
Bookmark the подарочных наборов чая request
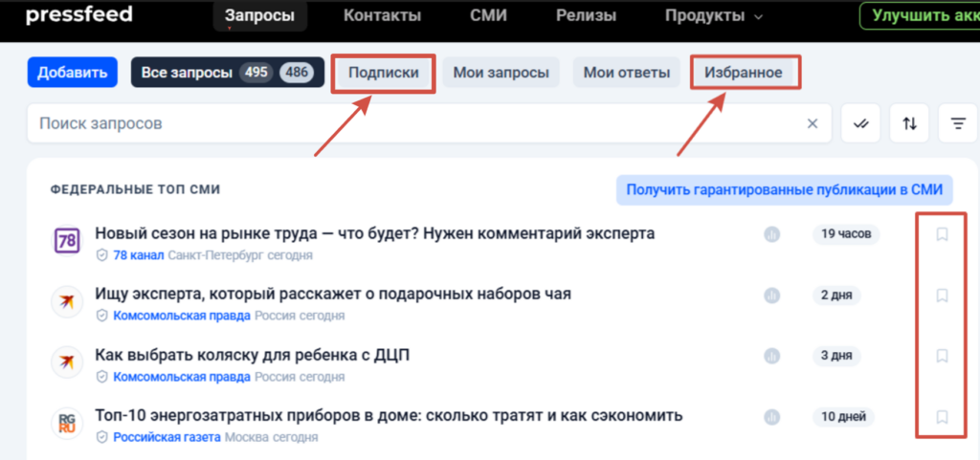pyautogui.click(x=942, y=296)
